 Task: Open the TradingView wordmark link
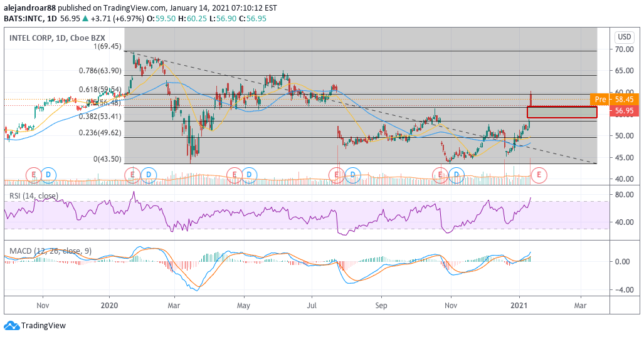click(x=43, y=326)
